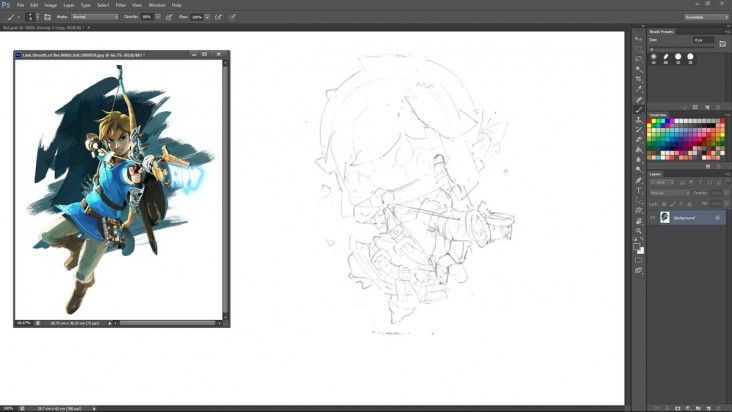Open the tool preset picker arrow
Viewport: 732px width, 412px height.
coord(18,17)
